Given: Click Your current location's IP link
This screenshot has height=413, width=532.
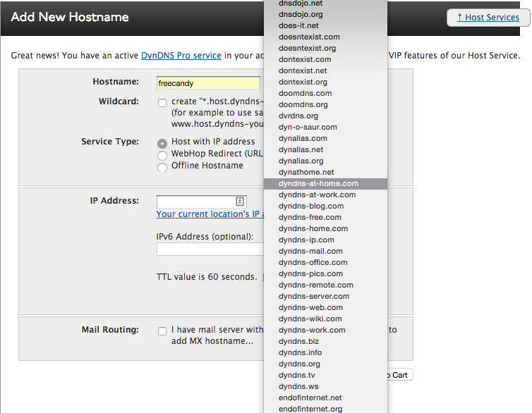Looking at the screenshot, I should pos(210,214).
